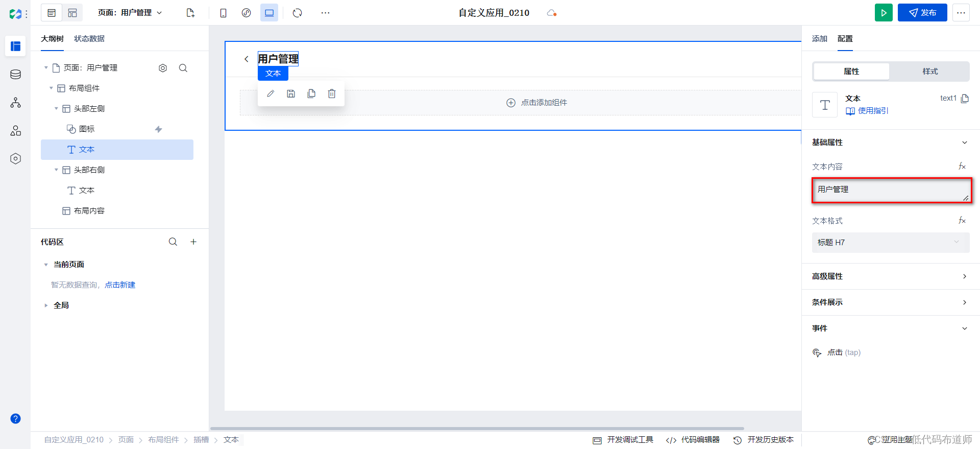
Task: Search the 代码区 code section
Action: tap(173, 242)
